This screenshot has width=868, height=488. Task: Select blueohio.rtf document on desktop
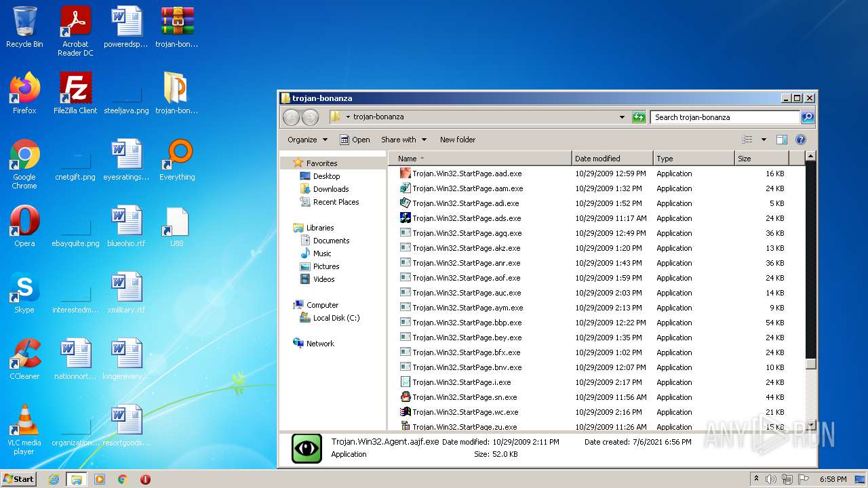click(126, 226)
